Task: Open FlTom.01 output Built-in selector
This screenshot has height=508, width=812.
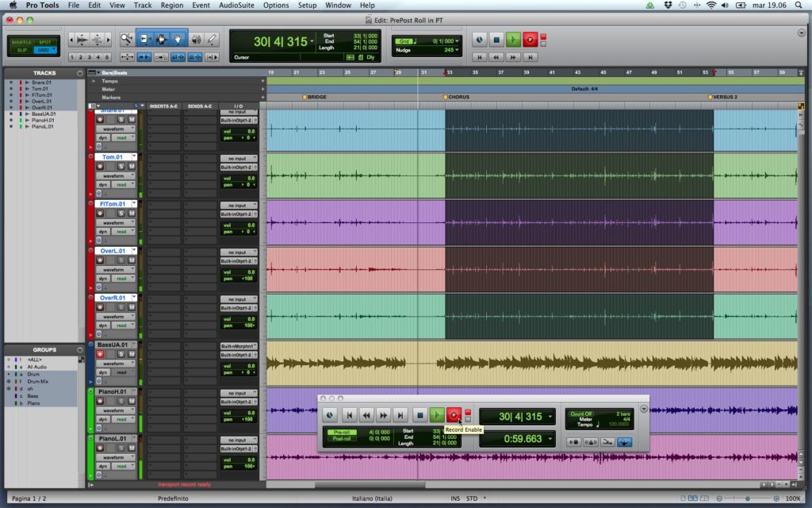Action: click(x=239, y=214)
